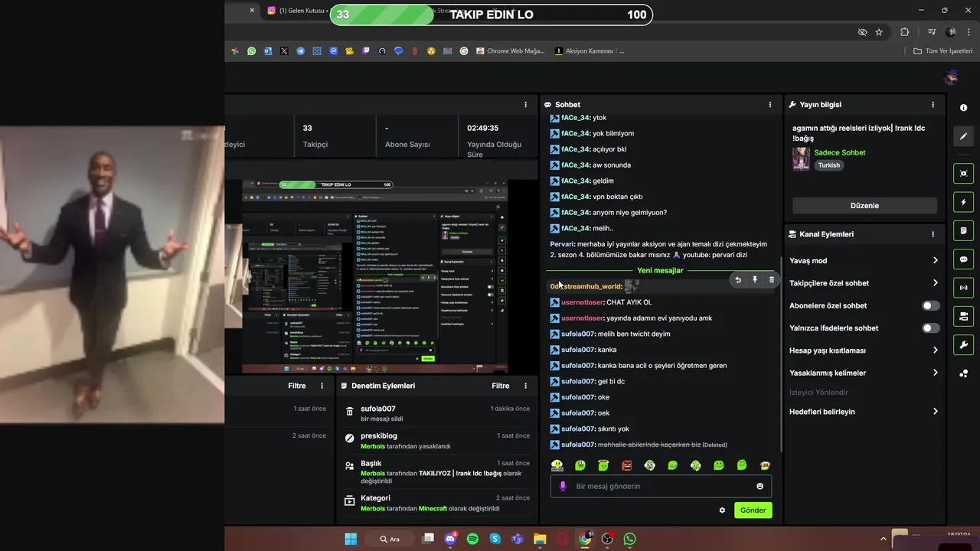980x551 pixels.
Task: Click the Takip Edin follower goal progress bar
Action: [491, 15]
